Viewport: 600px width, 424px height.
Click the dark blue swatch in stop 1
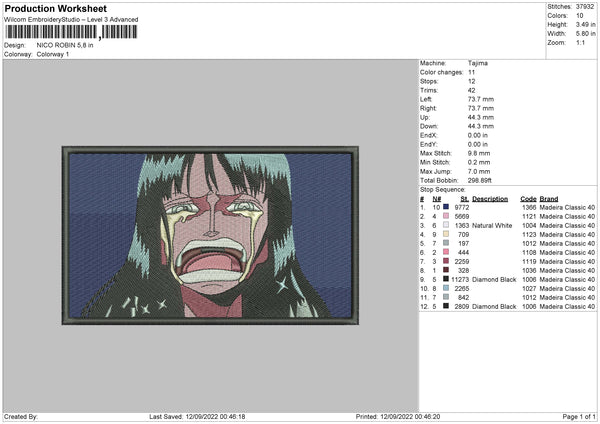[x=446, y=207]
